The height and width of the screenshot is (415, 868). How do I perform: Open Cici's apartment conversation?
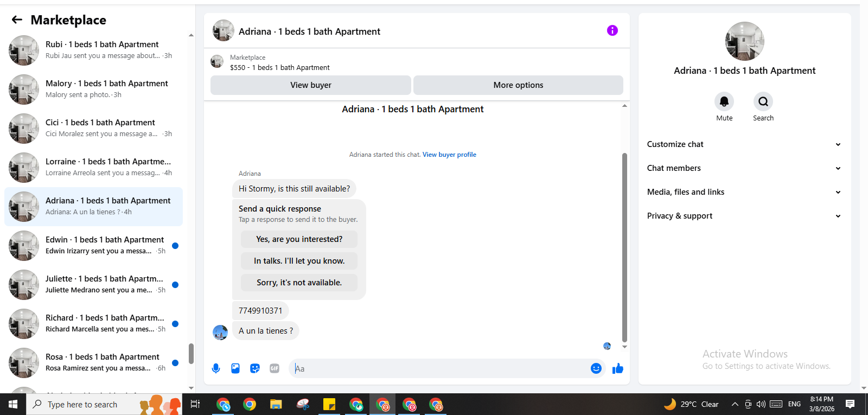tap(93, 128)
